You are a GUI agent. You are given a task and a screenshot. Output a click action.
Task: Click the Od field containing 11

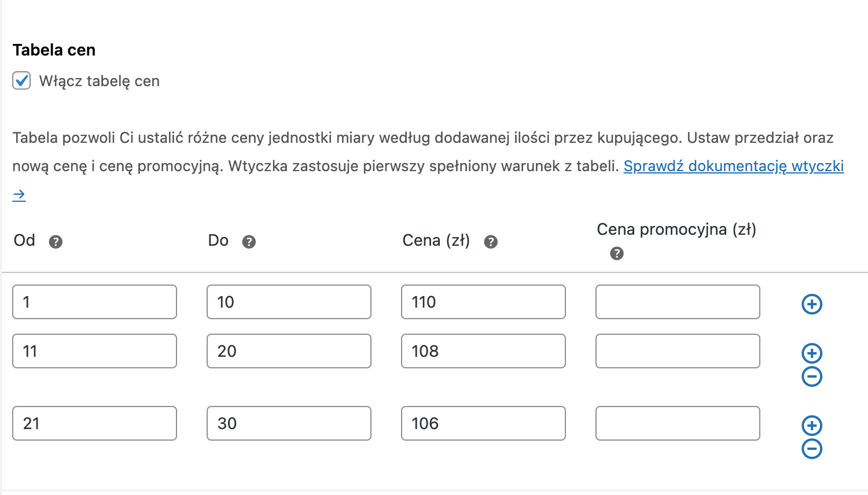[94, 351]
